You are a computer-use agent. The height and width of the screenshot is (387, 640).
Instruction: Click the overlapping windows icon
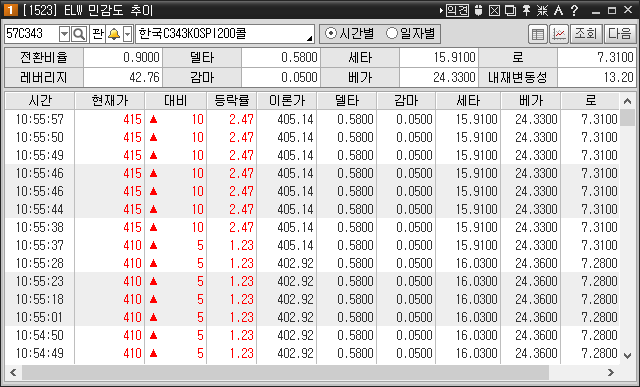[510, 10]
